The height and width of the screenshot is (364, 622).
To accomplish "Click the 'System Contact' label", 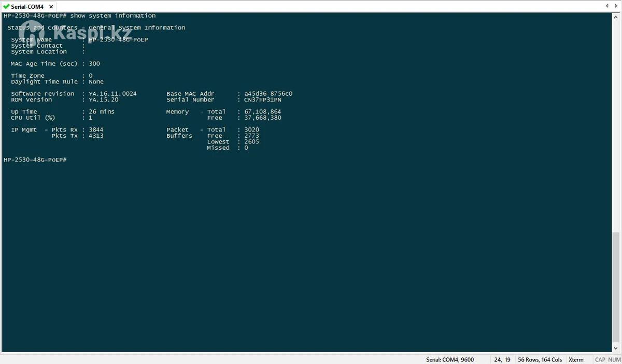I will pyautogui.click(x=37, y=46).
